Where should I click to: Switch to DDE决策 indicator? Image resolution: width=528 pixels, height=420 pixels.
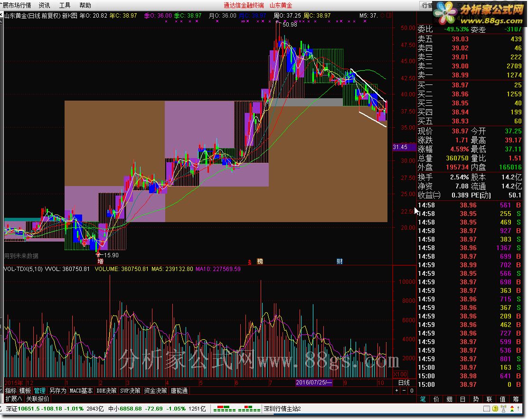coord(106,391)
